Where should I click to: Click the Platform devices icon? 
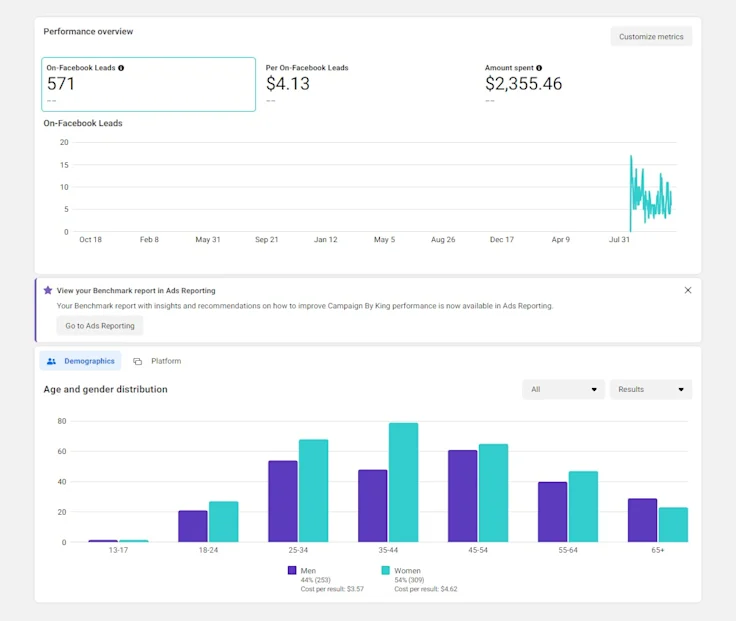pyautogui.click(x=138, y=361)
